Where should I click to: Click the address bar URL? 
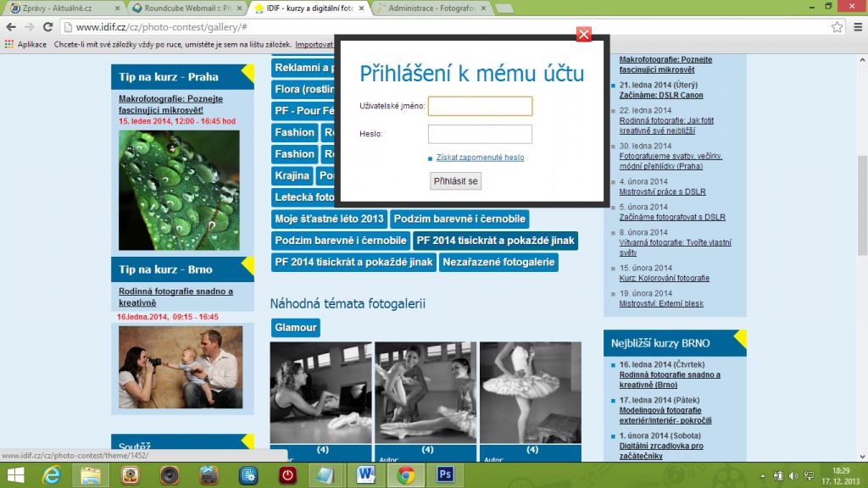pyautogui.click(x=162, y=26)
